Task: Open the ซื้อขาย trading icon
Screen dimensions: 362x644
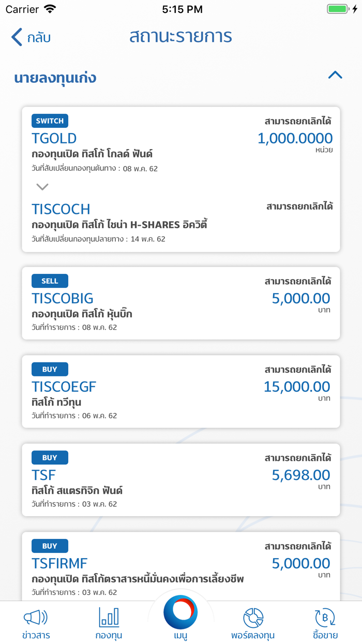Action: pos(325,619)
